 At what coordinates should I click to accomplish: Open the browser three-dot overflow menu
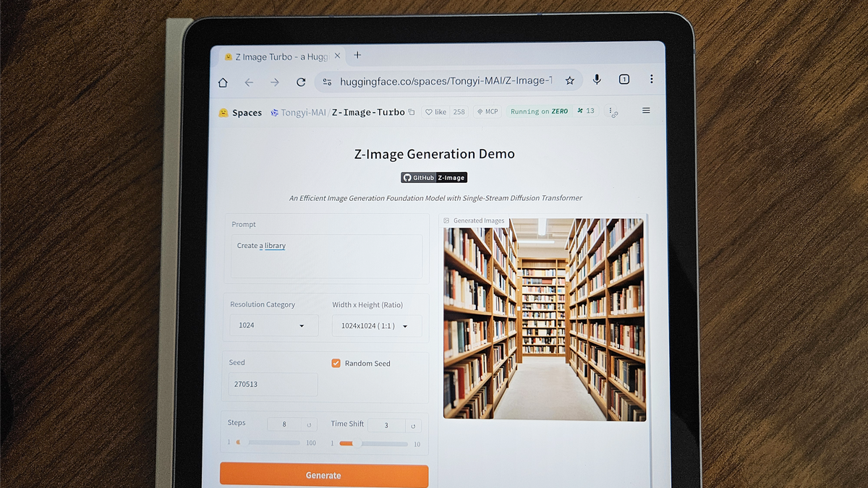[x=651, y=79]
